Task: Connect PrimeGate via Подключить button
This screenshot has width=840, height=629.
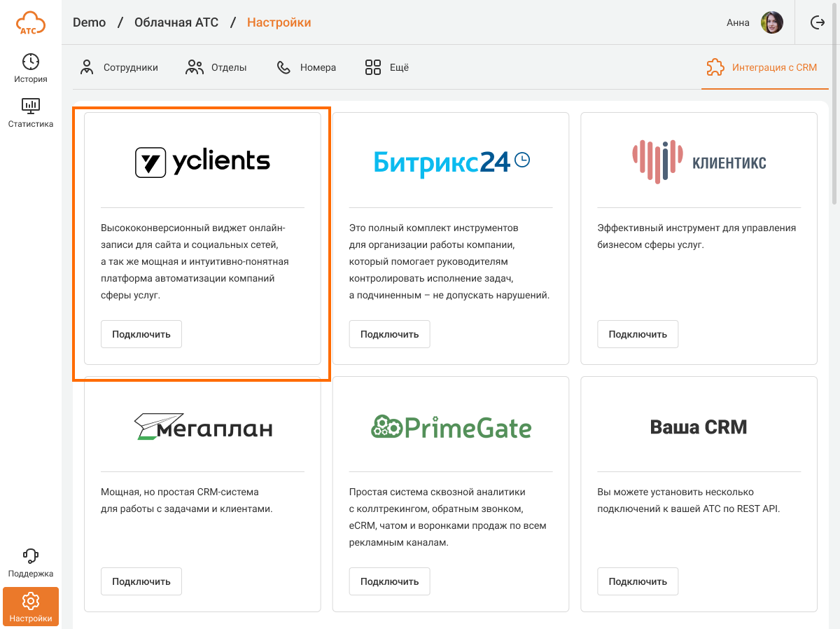Action: tap(389, 581)
